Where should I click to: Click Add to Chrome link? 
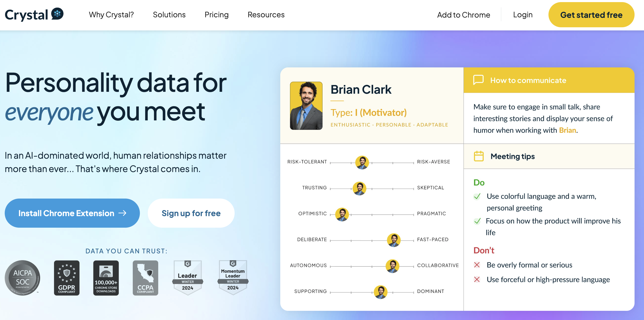click(x=464, y=15)
